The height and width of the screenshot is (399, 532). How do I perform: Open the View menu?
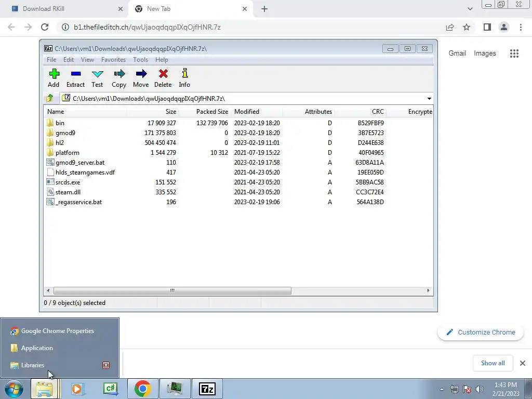[87, 59]
